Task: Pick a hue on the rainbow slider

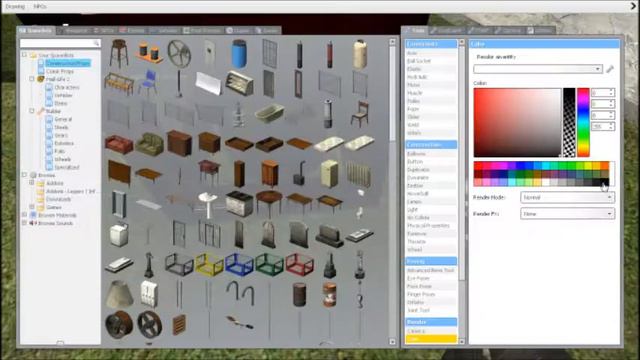Action: pos(583,122)
